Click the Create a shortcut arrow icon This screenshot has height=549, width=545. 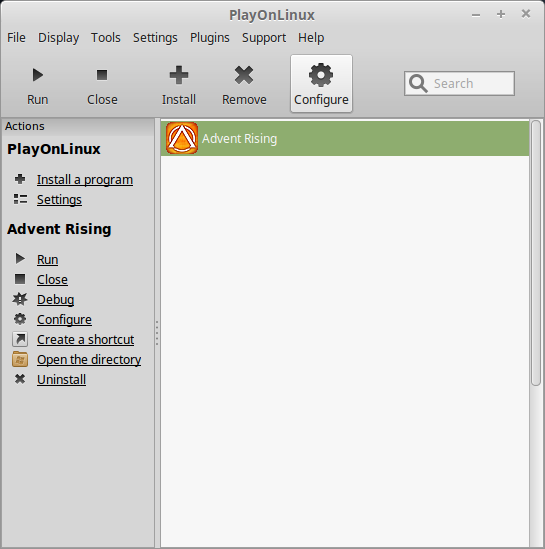[x=20, y=339]
